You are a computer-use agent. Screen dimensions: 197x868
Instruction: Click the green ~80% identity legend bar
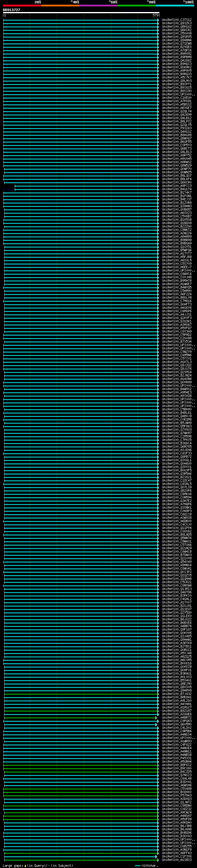pos(137,6)
